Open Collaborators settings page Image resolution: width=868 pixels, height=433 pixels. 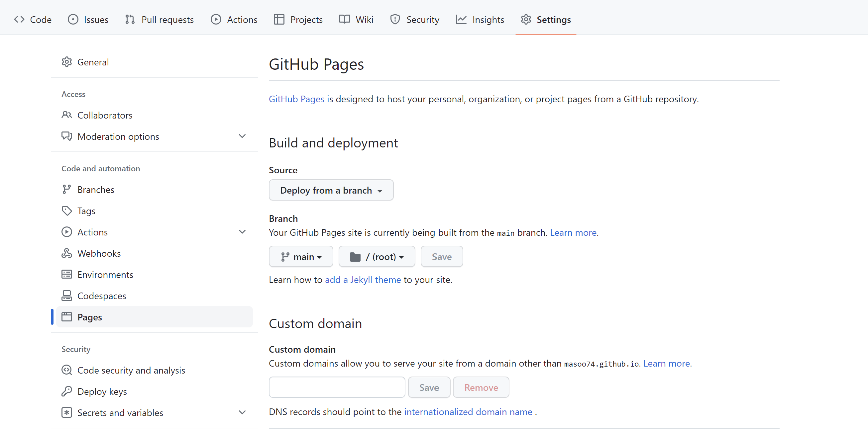(154, 115)
